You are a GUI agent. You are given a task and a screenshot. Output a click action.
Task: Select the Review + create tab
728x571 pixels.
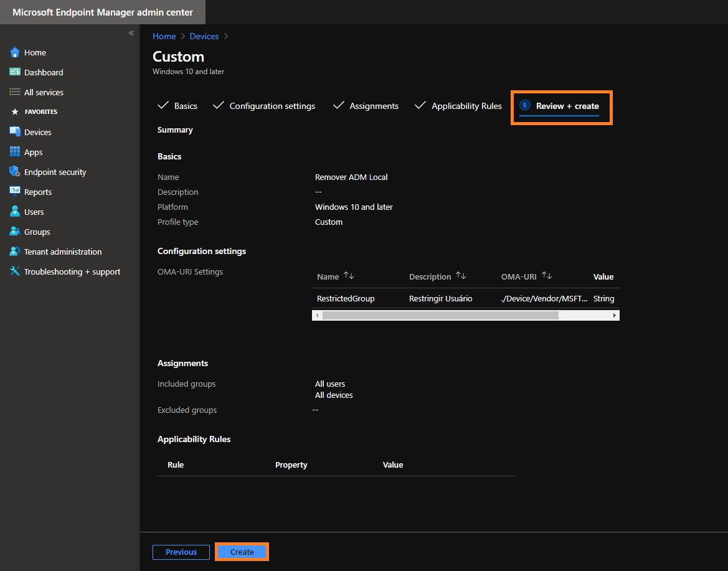(x=559, y=106)
